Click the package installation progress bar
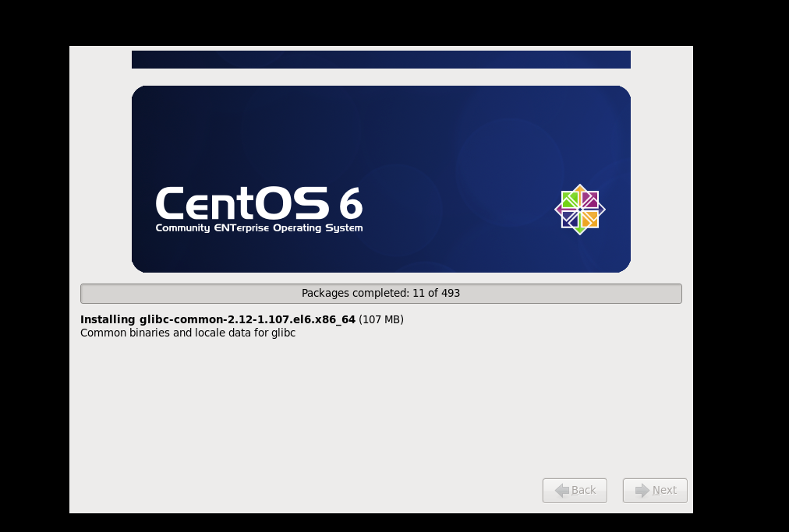The image size is (789, 532). coord(381,294)
